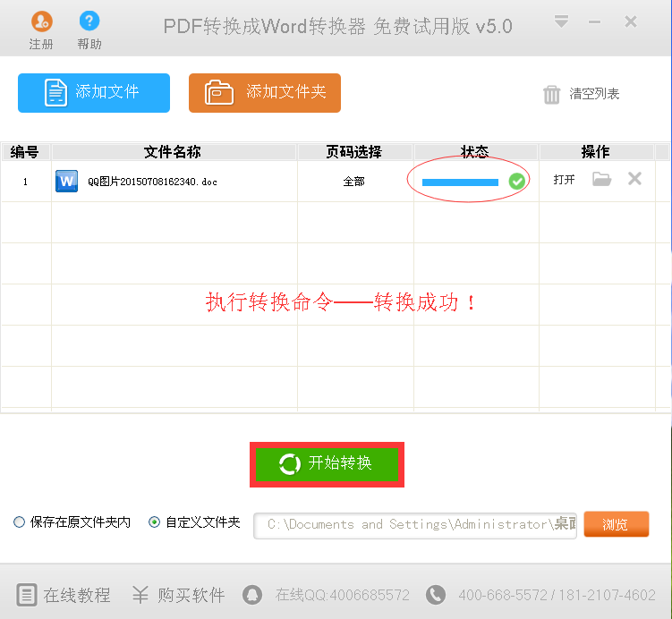This screenshot has height=619, width=672.
Task: Open the output folder icon in row 1
Action: [x=601, y=179]
